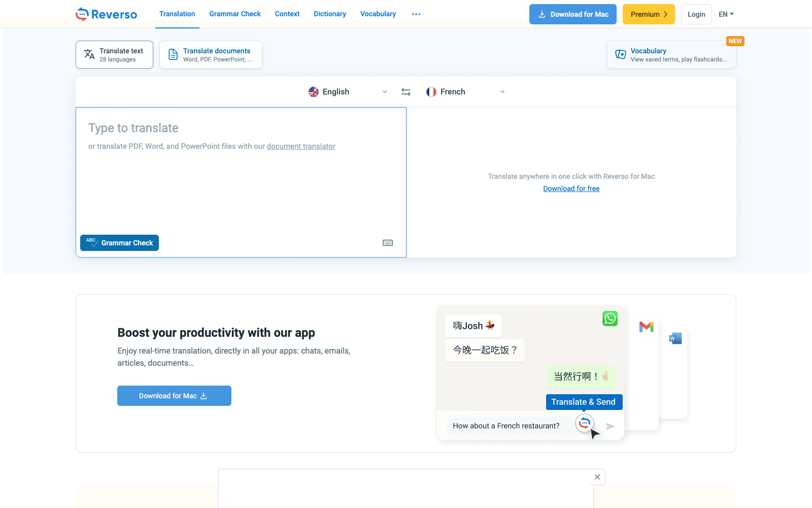Click the UK flag icon
Screen dimensions: 812x508
pos(314,92)
